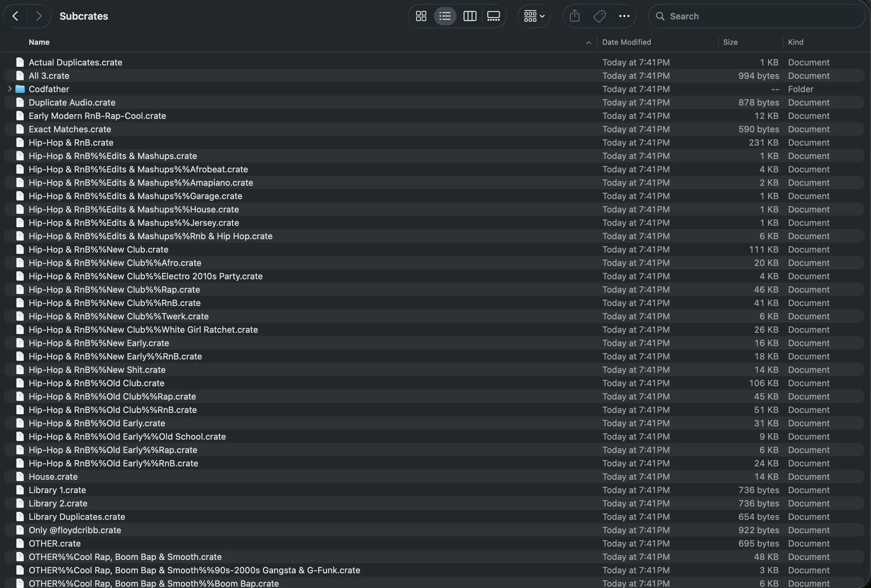This screenshot has height=588, width=871.
Task: Select Hip-Hop & RnB%%New Shit.crate icon
Action: click(20, 370)
